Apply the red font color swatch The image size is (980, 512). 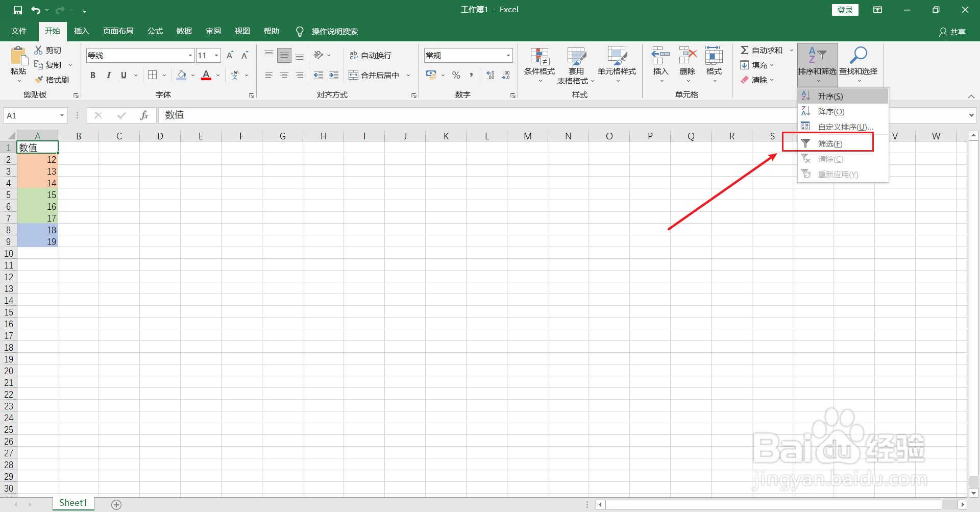click(206, 75)
